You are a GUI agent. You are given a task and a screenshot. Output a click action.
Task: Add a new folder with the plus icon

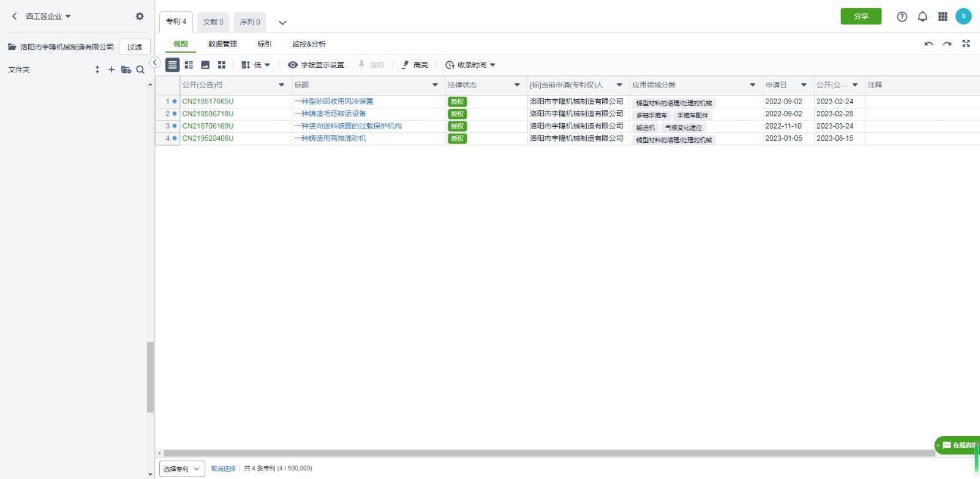point(111,70)
